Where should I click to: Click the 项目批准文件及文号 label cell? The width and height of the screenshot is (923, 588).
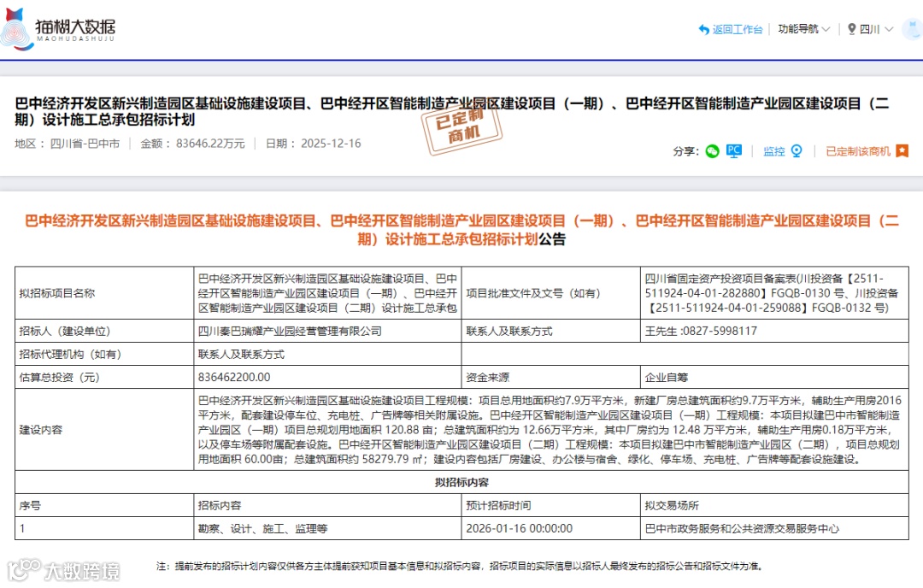(x=550, y=293)
